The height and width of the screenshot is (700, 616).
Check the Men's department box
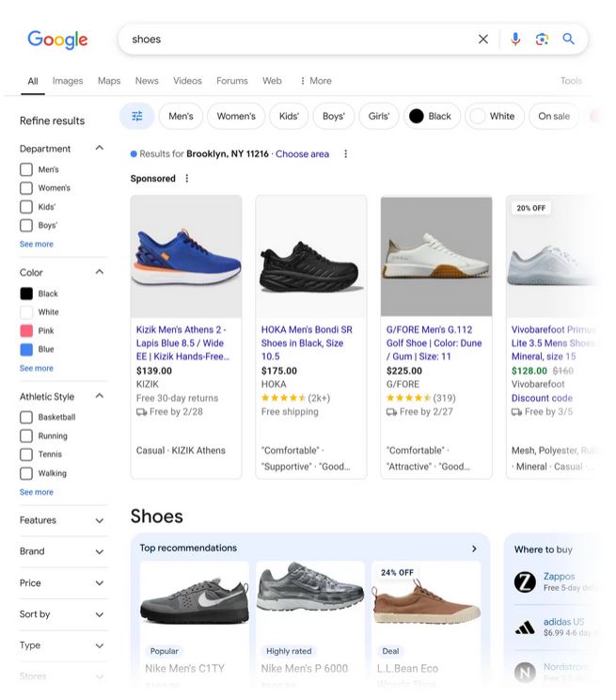point(26,169)
